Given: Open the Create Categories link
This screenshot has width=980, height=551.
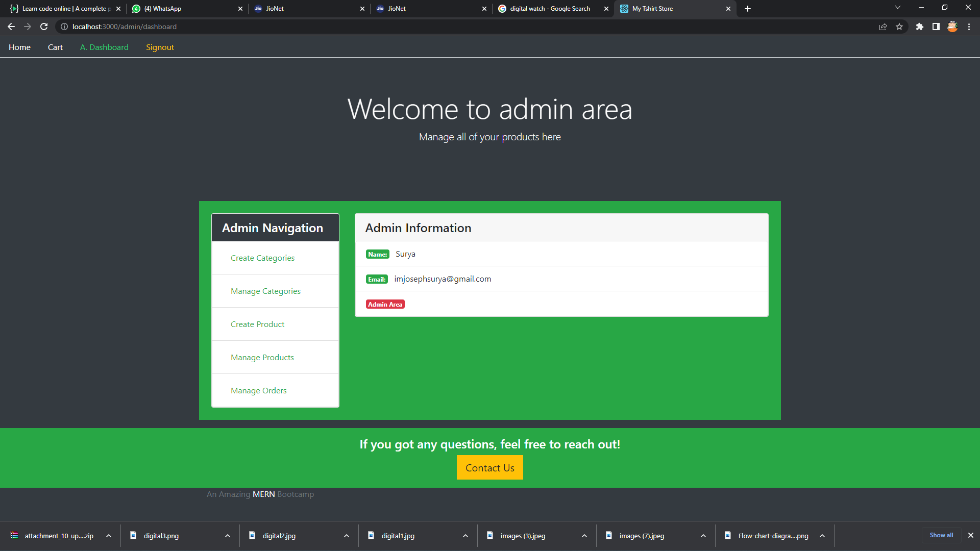Looking at the screenshot, I should coord(262,258).
